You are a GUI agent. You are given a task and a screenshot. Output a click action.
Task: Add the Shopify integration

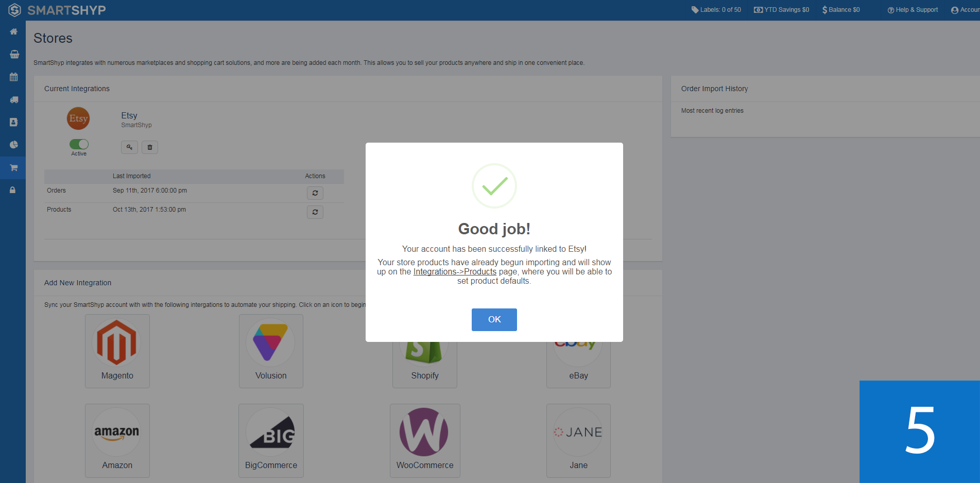click(425, 365)
